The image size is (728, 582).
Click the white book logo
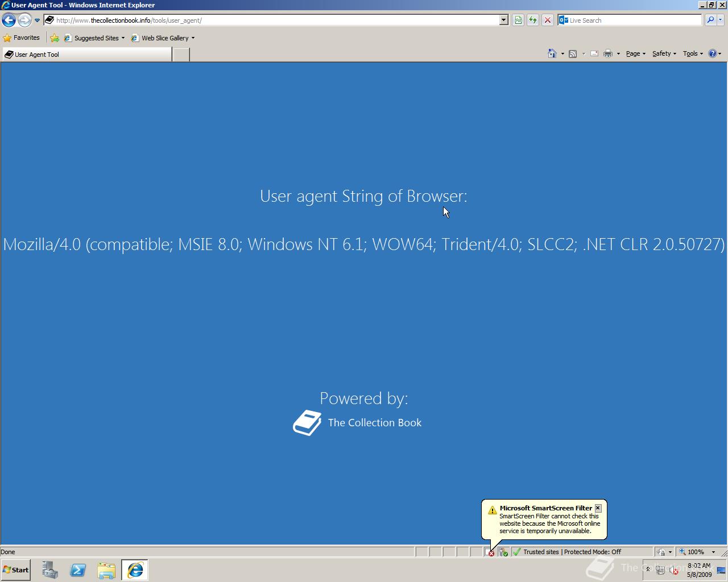pyautogui.click(x=307, y=423)
